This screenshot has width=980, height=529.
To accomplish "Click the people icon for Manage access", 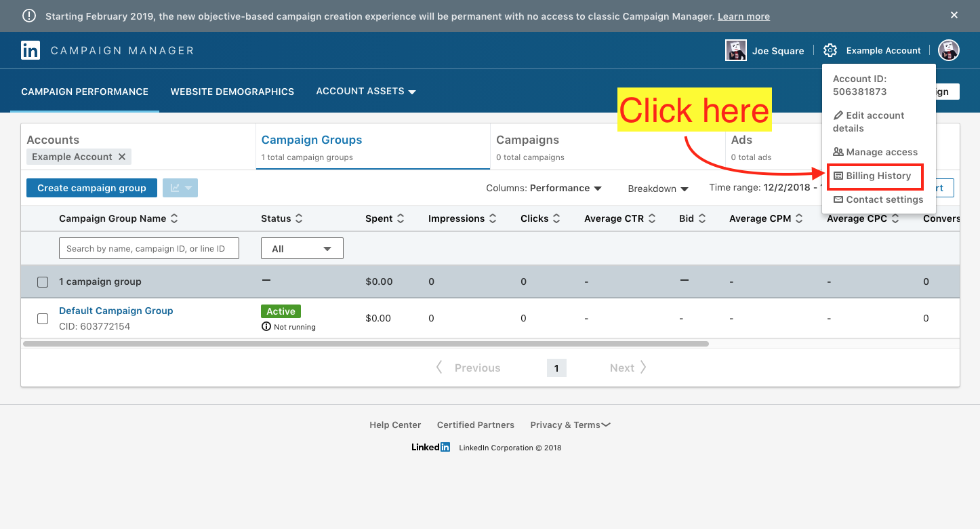I will coord(838,152).
